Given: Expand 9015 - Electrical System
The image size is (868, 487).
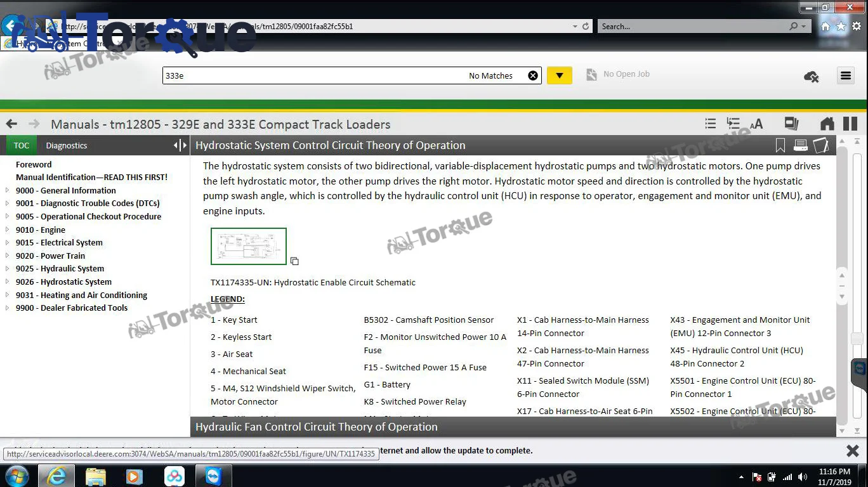Looking at the screenshot, I should (7, 243).
